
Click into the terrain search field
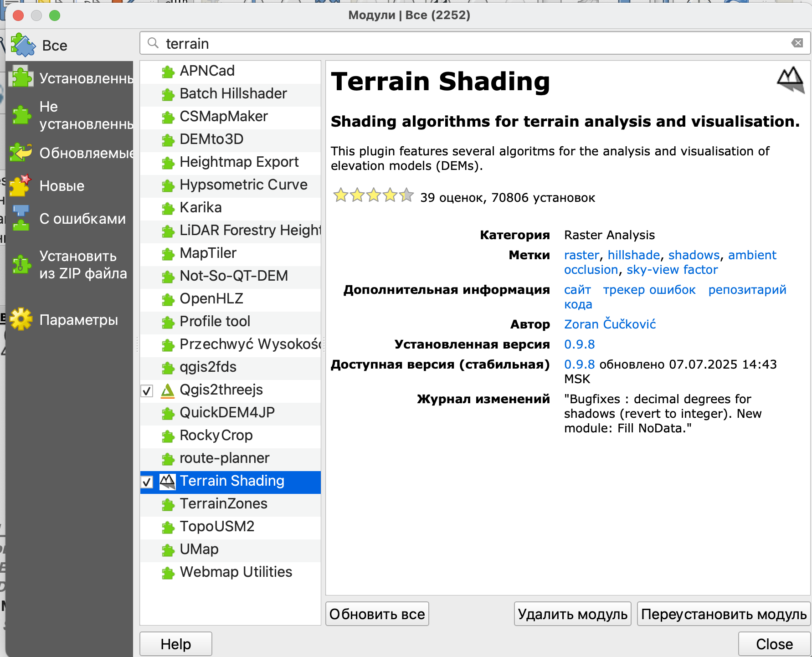(456, 44)
